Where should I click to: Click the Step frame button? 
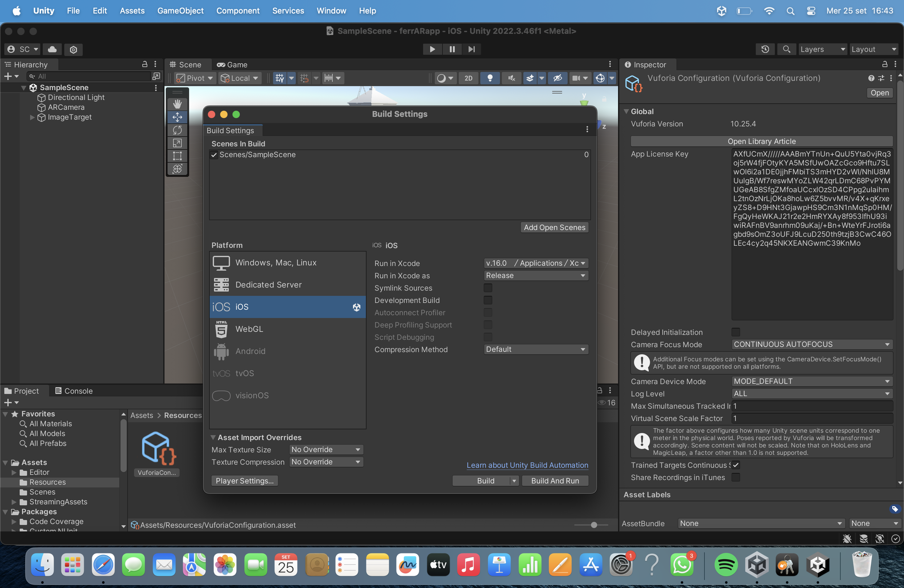pyautogui.click(x=471, y=49)
